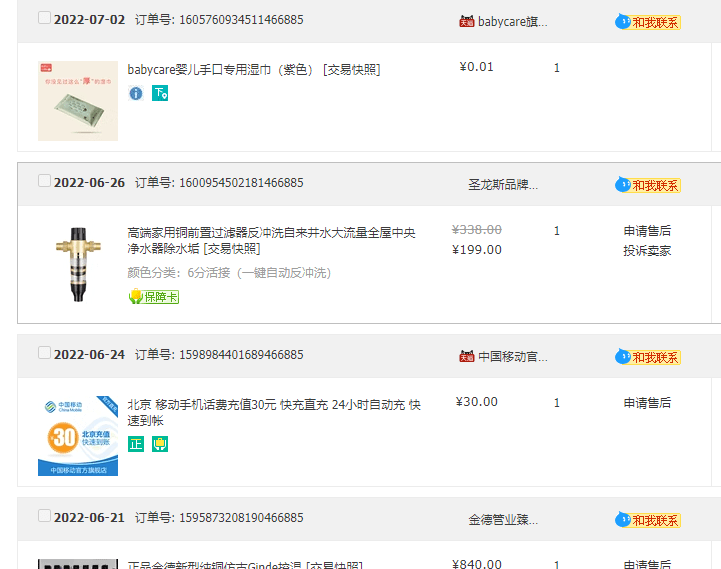Open the 中国移动官 store link
This screenshot has height=569, width=721.
pyautogui.click(x=513, y=356)
